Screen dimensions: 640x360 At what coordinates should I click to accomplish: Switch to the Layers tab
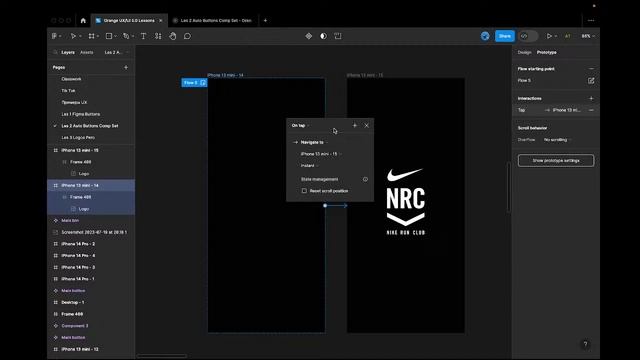point(68,52)
